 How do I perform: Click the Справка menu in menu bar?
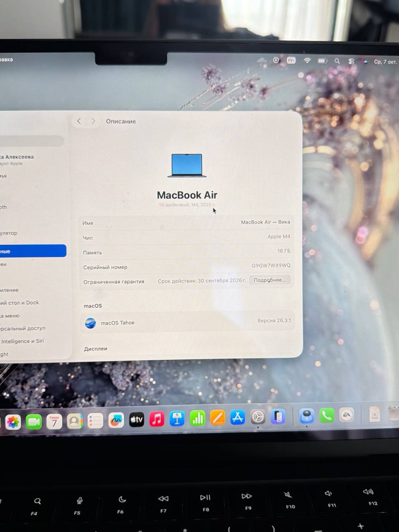6,59
